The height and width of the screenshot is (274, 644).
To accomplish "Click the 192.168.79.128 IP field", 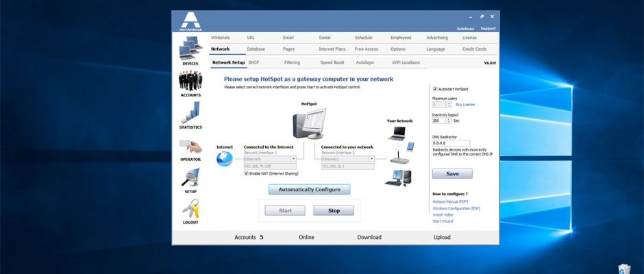I will [270, 166].
